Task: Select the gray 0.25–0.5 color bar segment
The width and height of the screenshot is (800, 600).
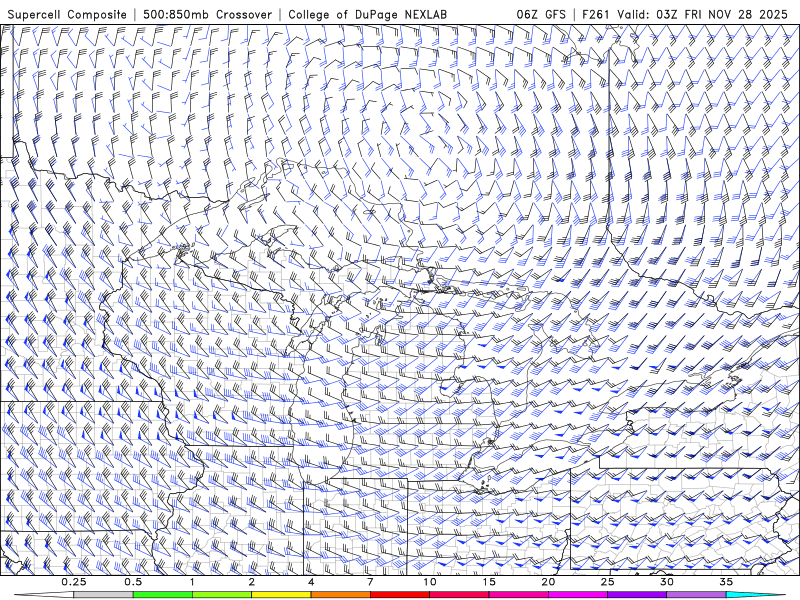Action: pos(104,595)
